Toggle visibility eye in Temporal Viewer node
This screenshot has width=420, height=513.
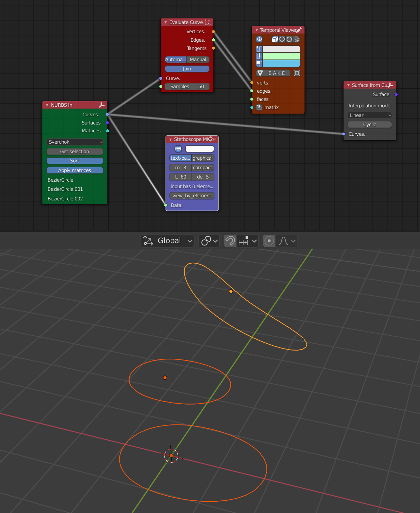pos(259,39)
